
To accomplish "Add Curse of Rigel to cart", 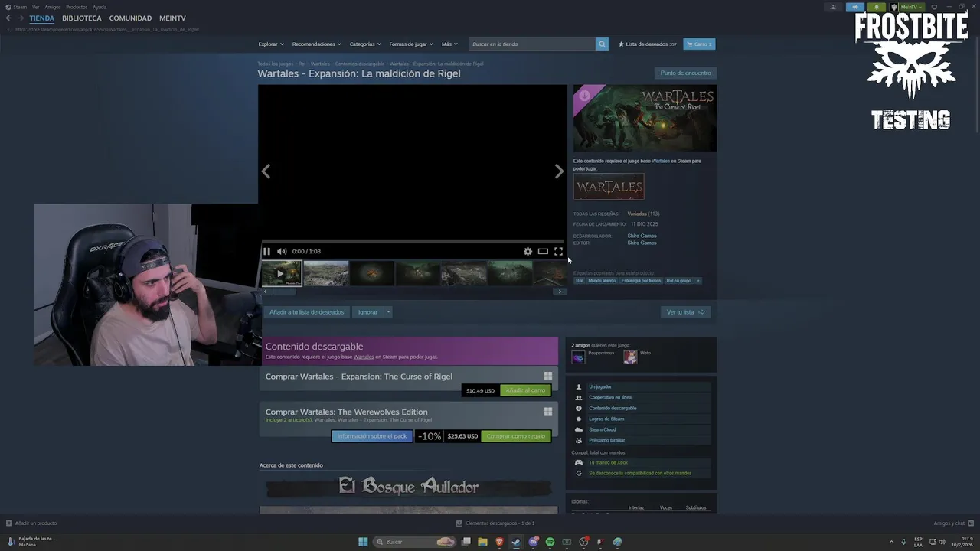I will (525, 390).
